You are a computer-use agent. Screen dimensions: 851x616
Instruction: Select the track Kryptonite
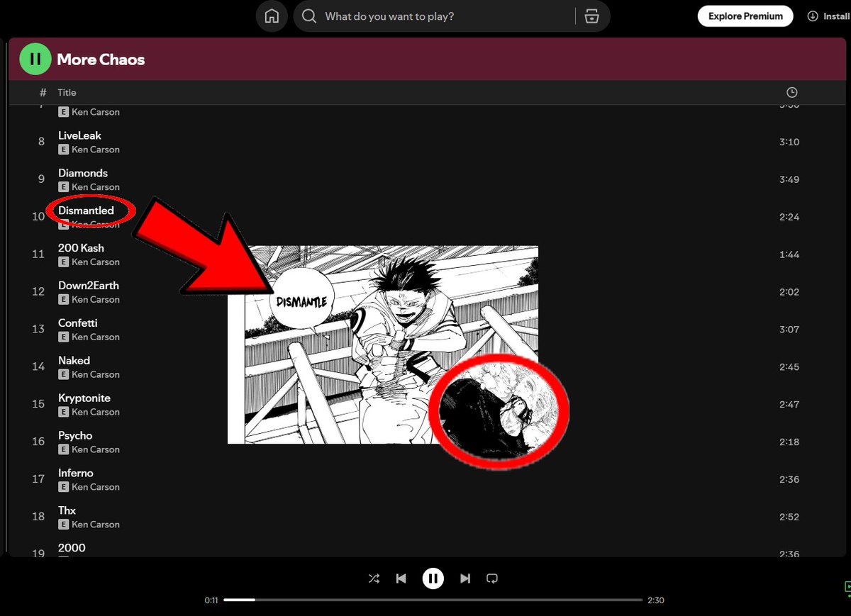tap(84, 398)
